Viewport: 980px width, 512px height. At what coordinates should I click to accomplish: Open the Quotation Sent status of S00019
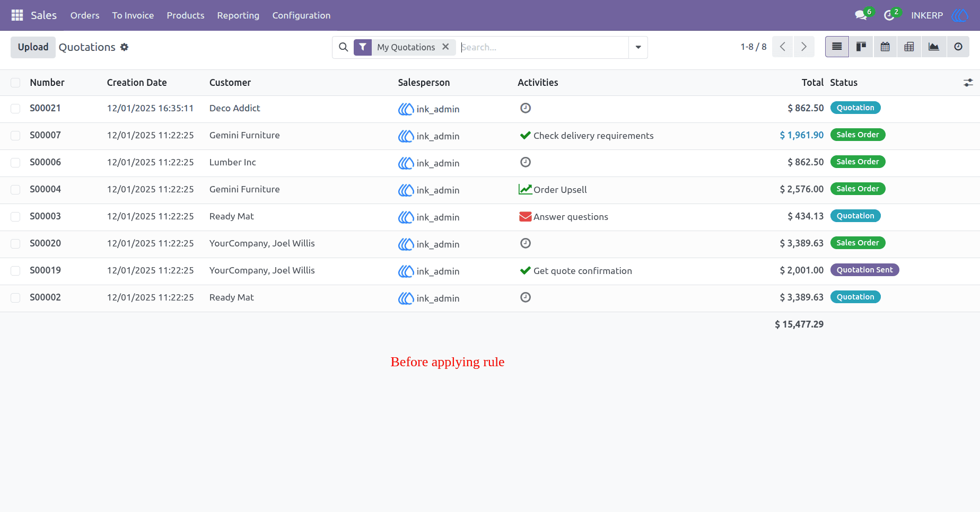[x=864, y=270]
